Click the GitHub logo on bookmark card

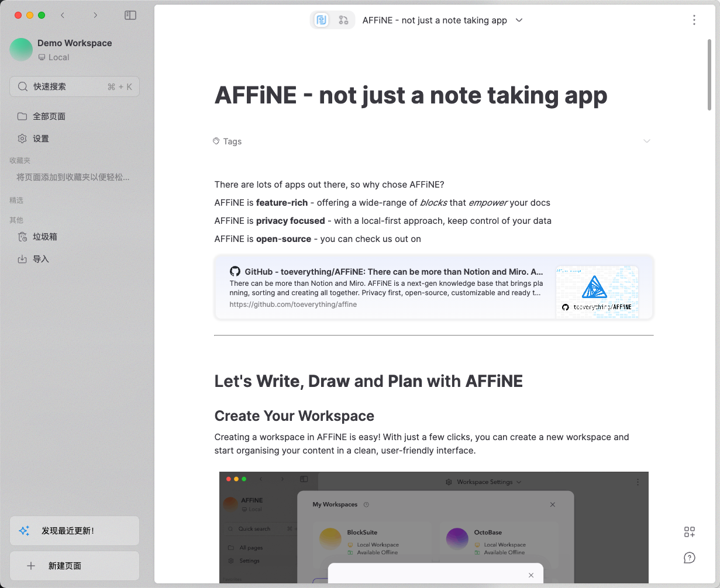pyautogui.click(x=235, y=271)
